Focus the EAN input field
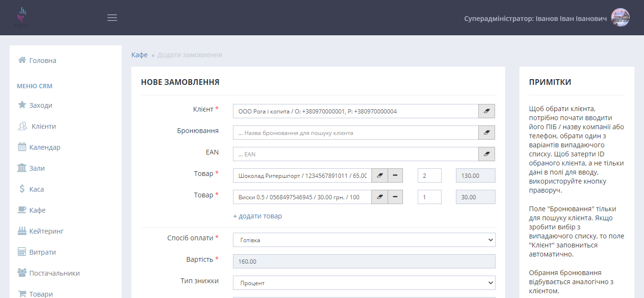This screenshot has height=298, width=644. pos(355,154)
